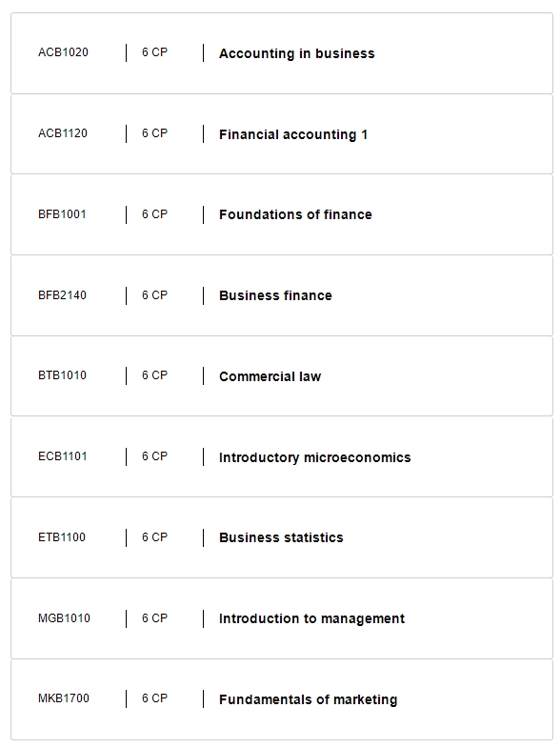Open Foundations of finance unit
The width and height of the screenshot is (560, 748).
coord(295,214)
